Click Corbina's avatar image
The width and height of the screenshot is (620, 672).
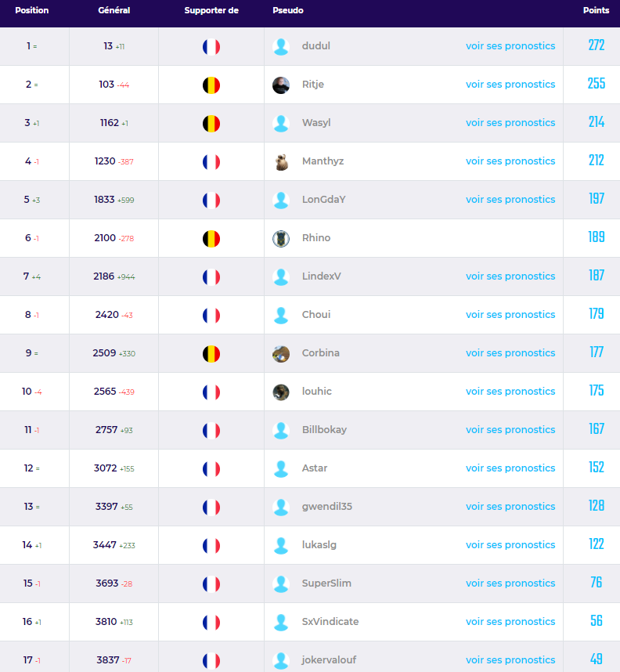point(281,354)
